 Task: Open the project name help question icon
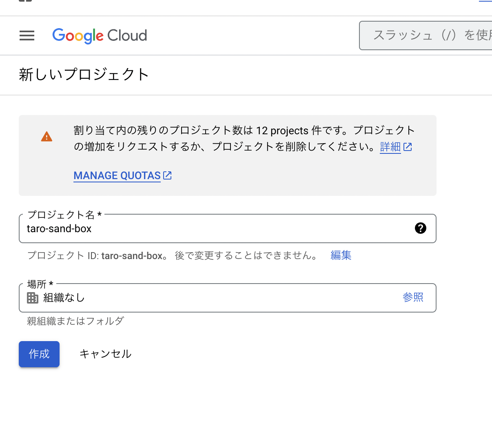420,228
